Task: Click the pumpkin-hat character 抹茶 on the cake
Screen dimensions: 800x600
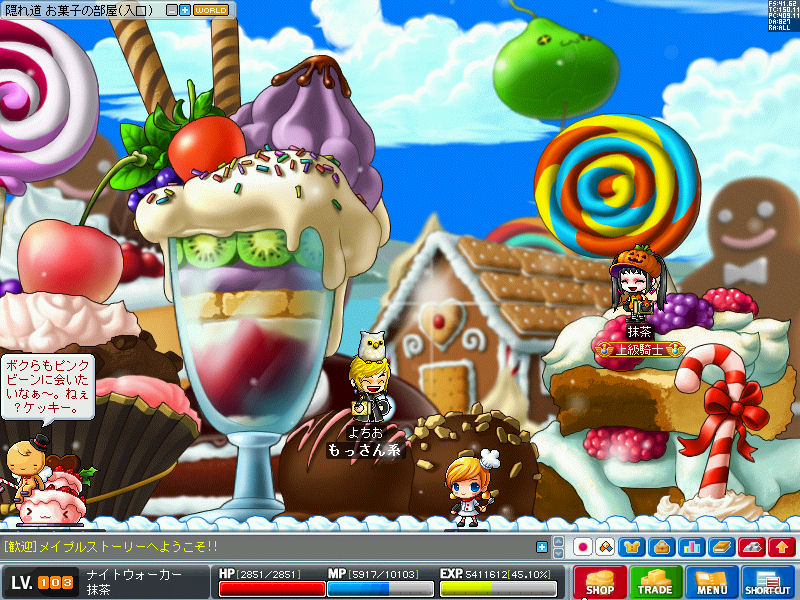Action: click(639, 285)
